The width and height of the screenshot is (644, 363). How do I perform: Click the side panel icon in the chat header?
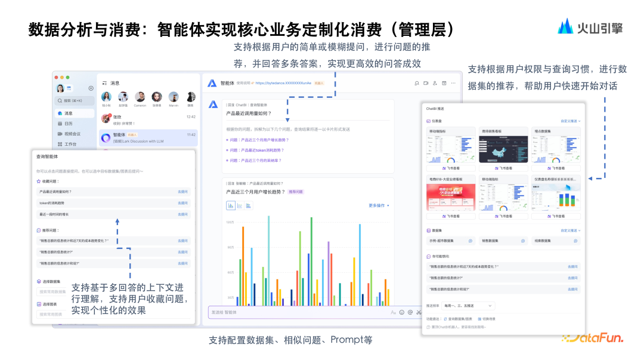click(x=444, y=83)
